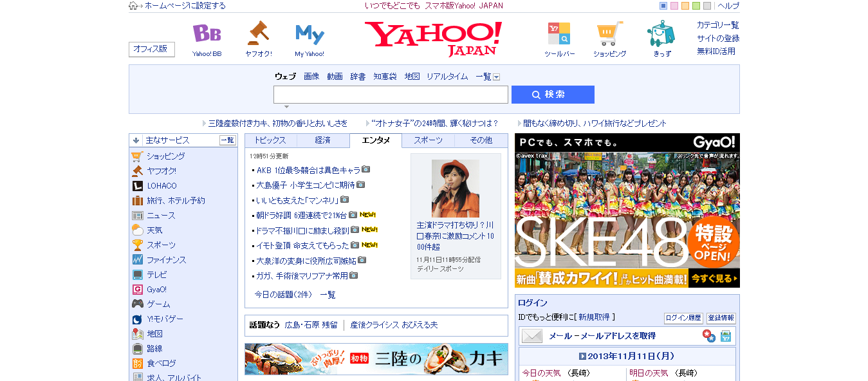Image resolution: width=868 pixels, height=381 pixels.
Task: Click the スポーツ trophy icon
Action: coord(137,245)
